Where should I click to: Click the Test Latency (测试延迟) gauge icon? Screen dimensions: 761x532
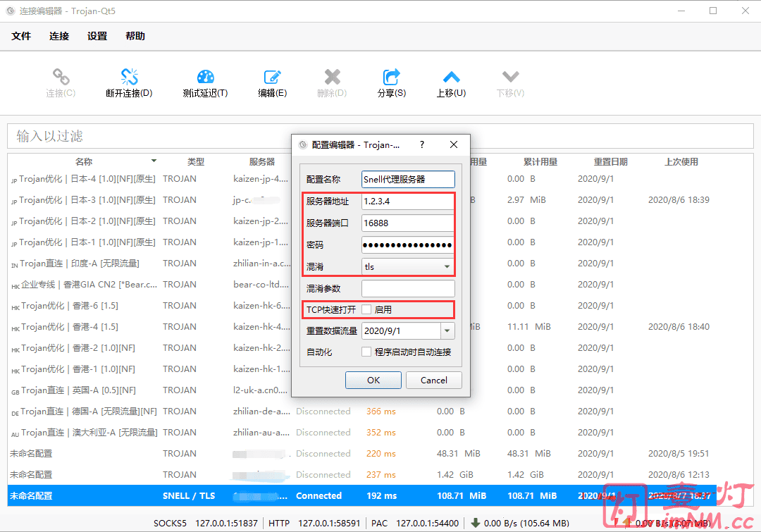(205, 77)
